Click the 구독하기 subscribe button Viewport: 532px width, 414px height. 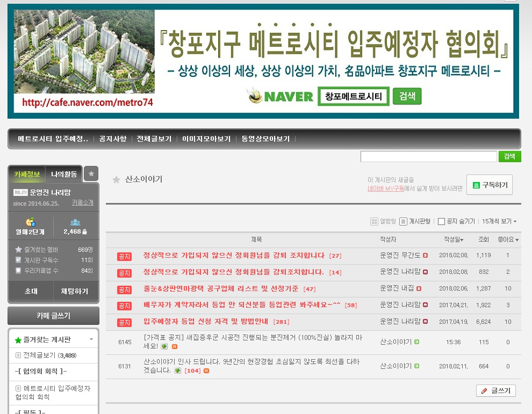[489, 185]
